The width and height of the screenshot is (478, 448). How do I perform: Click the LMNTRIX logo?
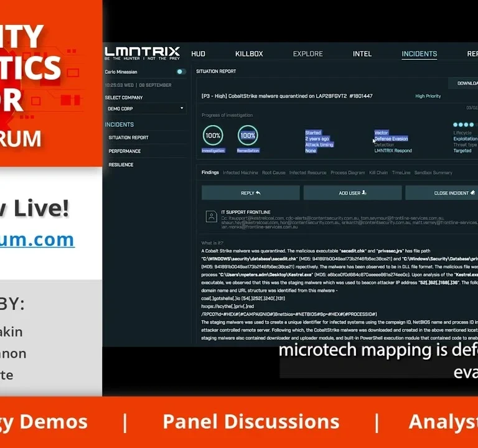coord(143,54)
